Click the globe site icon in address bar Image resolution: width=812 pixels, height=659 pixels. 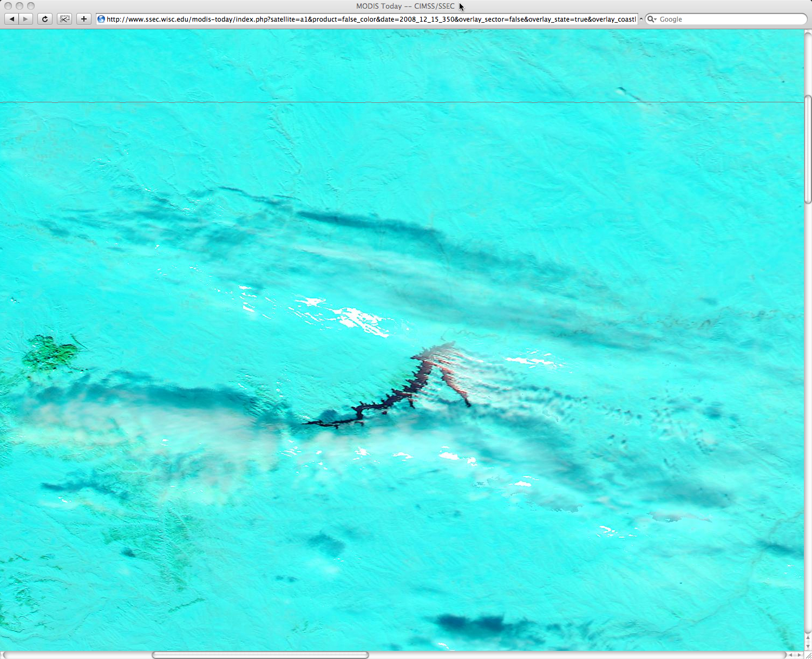click(x=101, y=19)
